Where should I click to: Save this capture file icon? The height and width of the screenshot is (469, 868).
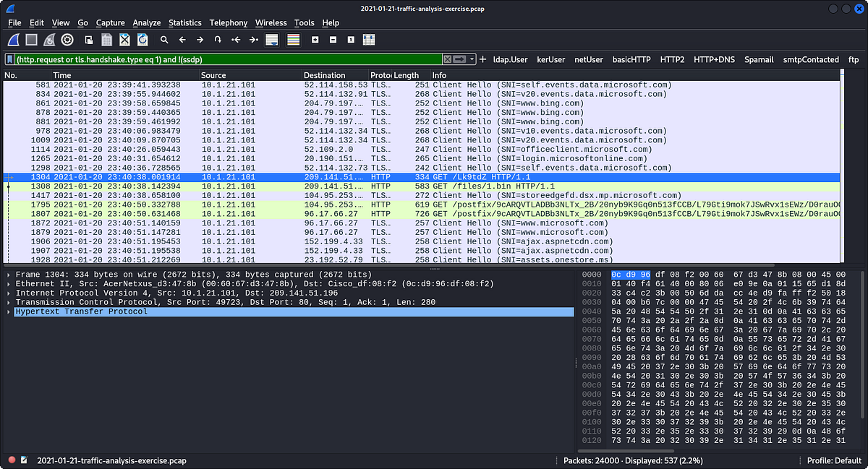(x=106, y=40)
